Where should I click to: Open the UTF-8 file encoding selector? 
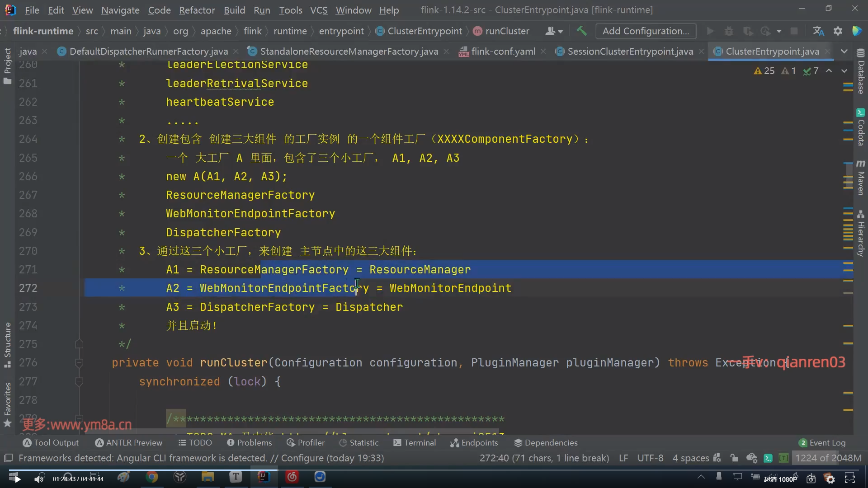(650, 458)
